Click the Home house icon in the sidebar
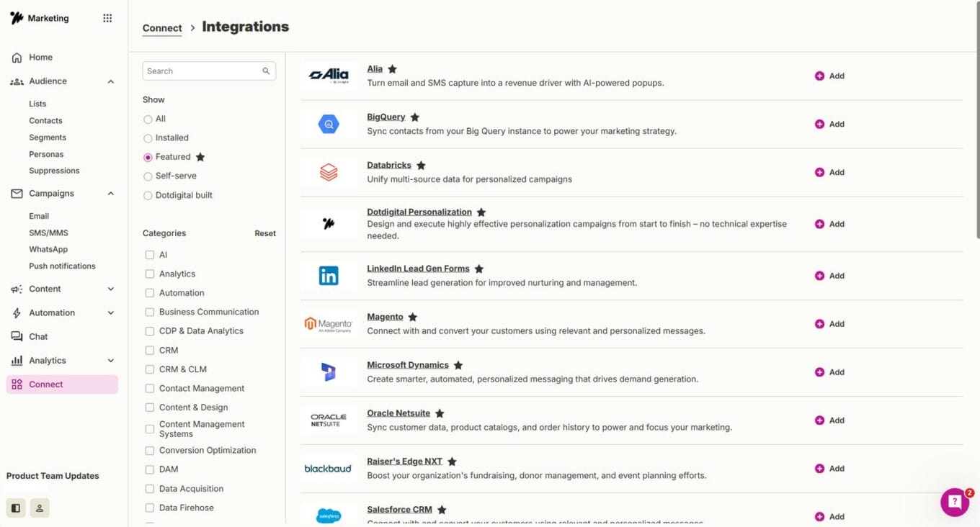The width and height of the screenshot is (980, 527). [17, 58]
